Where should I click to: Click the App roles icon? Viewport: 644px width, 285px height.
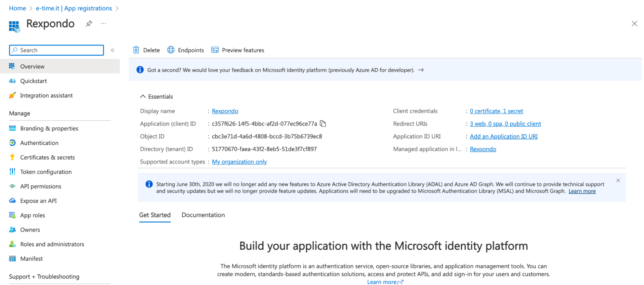(x=12, y=215)
